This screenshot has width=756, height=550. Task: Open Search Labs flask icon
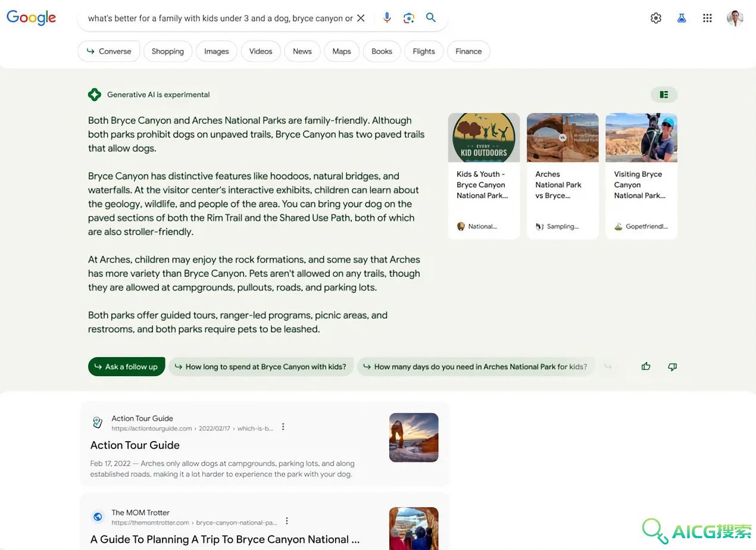[x=682, y=18]
